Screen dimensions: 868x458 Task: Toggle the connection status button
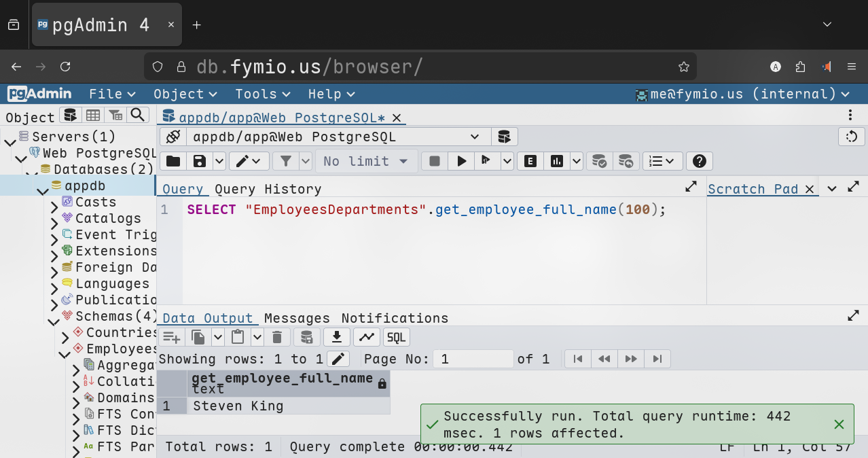pyautogui.click(x=173, y=137)
